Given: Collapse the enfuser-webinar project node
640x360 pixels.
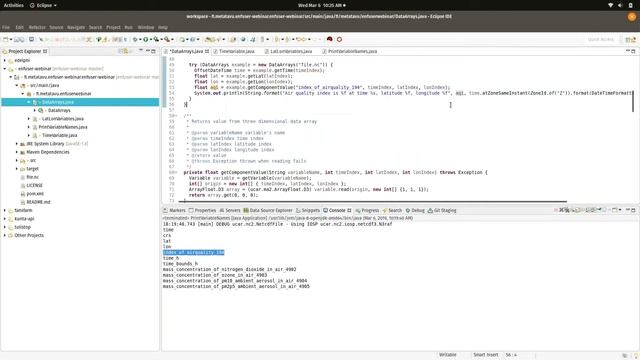Looking at the screenshot, I should pyautogui.click(x=5, y=69).
